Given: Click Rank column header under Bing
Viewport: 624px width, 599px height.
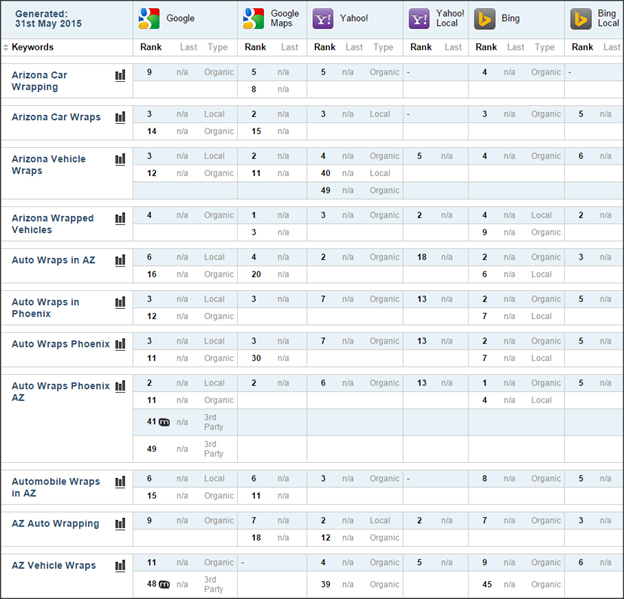Looking at the screenshot, I should [x=485, y=48].
